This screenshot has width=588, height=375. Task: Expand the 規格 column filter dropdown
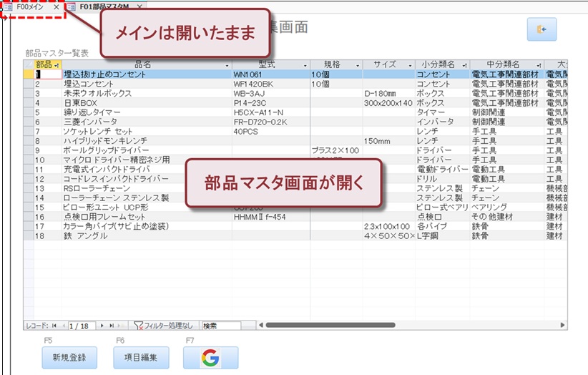tap(357, 64)
